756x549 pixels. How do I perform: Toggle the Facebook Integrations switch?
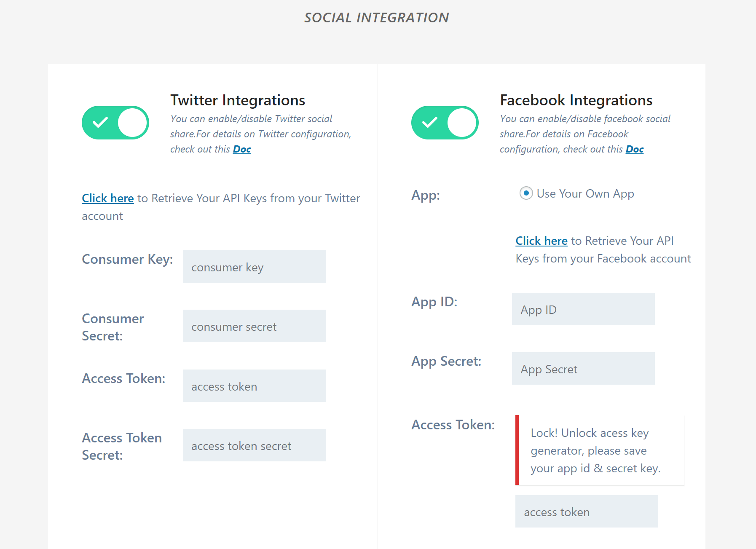445,123
